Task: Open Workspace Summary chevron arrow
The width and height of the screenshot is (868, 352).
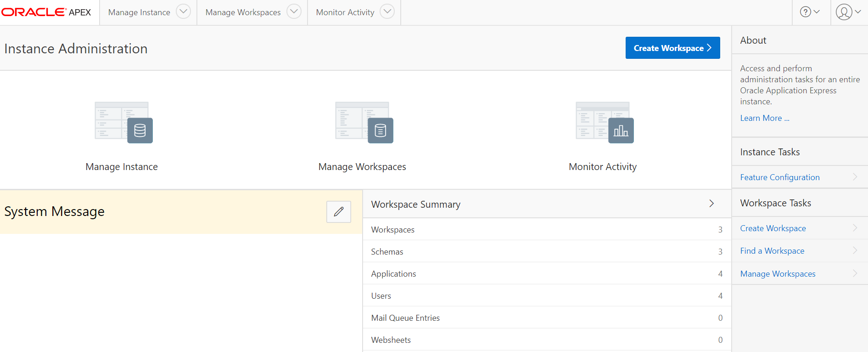Action: pos(711,204)
